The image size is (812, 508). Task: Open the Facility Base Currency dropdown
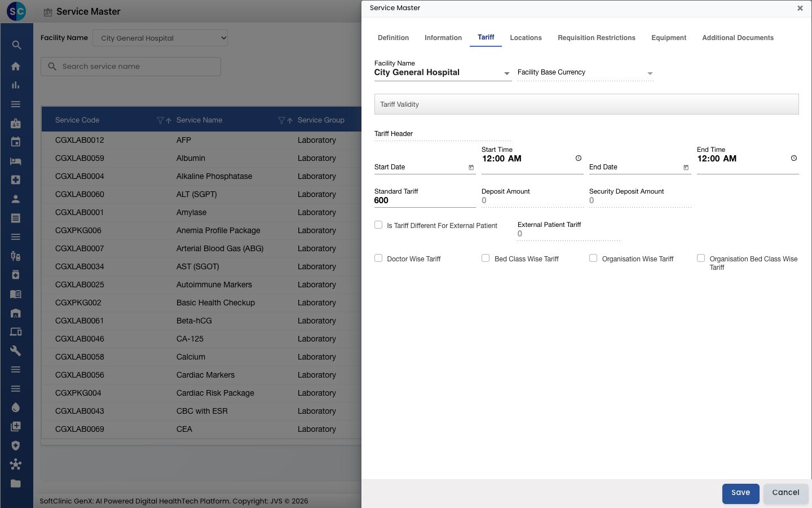coord(585,73)
